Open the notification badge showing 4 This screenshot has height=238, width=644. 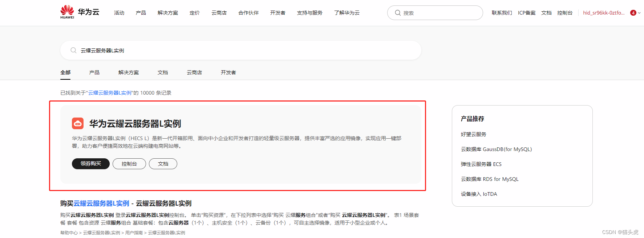point(633,13)
